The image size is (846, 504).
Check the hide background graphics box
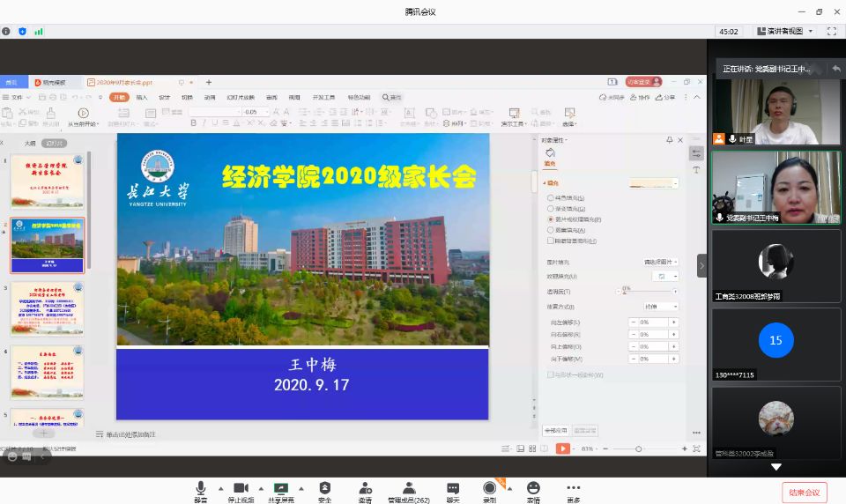point(551,241)
